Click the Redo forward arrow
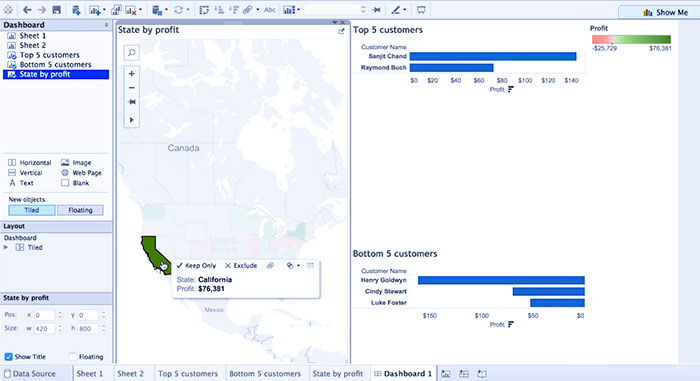The height and width of the screenshot is (381, 700). [x=42, y=9]
